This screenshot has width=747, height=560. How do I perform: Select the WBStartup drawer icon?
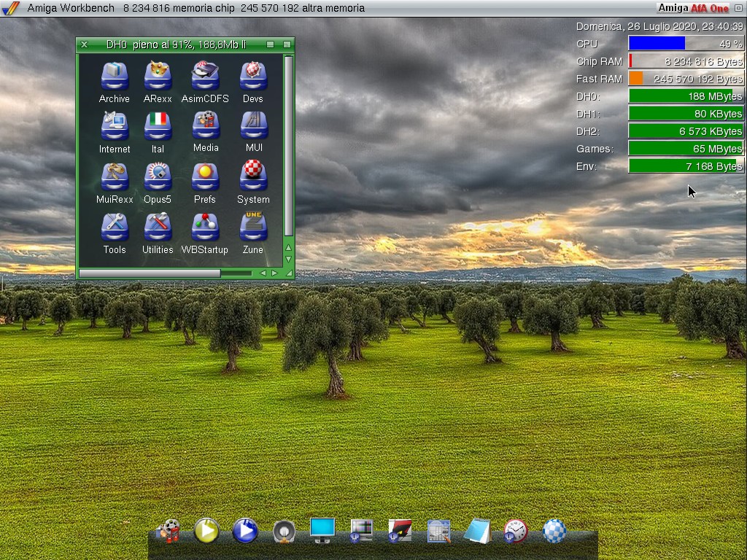205,227
